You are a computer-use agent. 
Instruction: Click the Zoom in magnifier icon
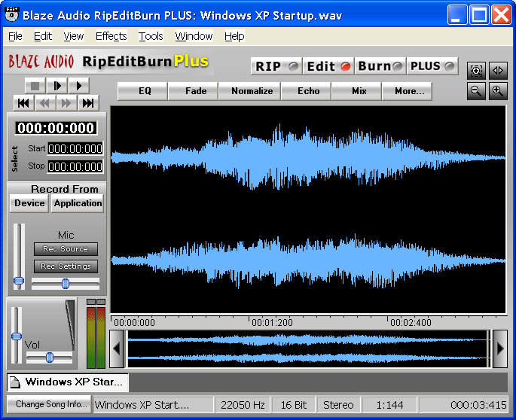point(498,91)
